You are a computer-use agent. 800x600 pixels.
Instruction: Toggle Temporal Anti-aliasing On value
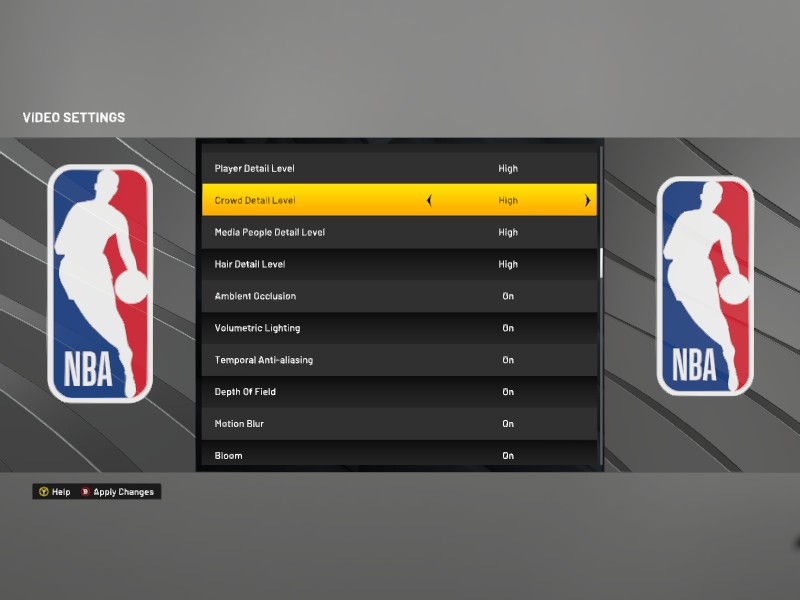click(x=508, y=360)
